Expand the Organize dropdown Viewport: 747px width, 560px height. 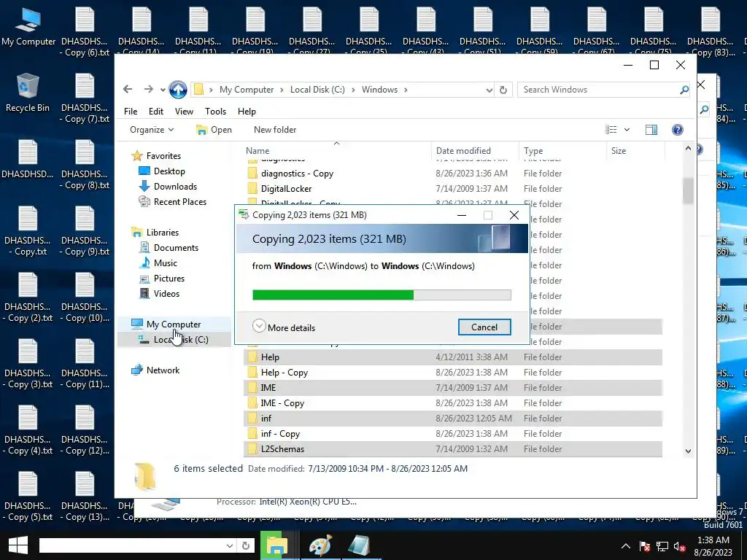click(152, 130)
